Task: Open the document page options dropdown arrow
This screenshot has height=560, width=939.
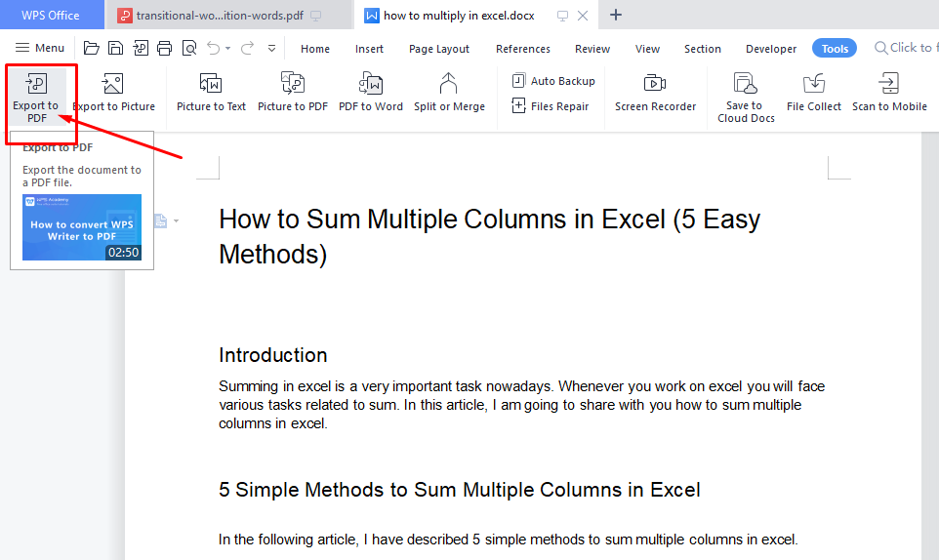Action: click(x=176, y=221)
